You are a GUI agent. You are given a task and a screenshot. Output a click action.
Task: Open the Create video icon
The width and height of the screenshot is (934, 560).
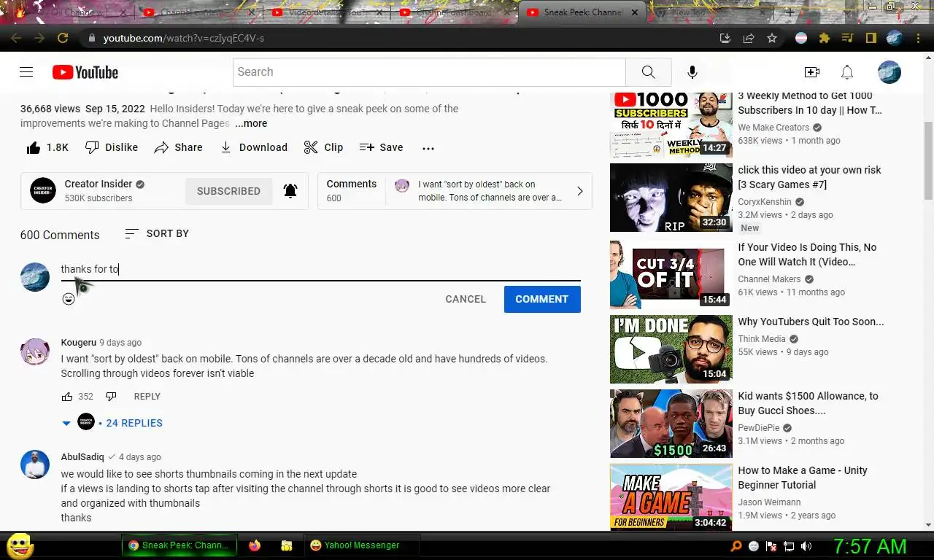pyautogui.click(x=812, y=72)
